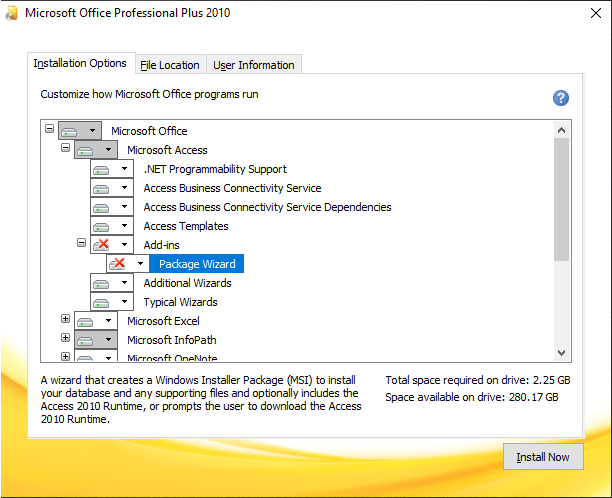The width and height of the screenshot is (612, 498).
Task: Select the Microsoft Excel label
Action: click(x=163, y=321)
